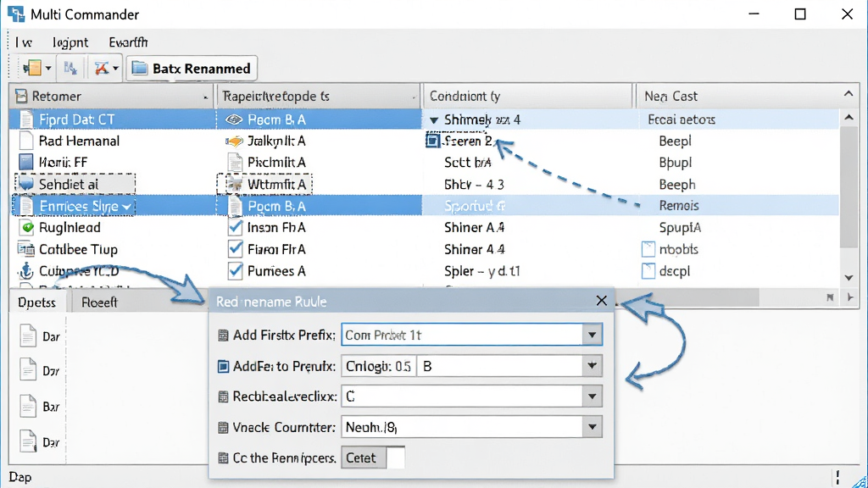Click the icon beside Catilbee Tiup
Image resolution: width=868 pixels, height=488 pixels.
click(26, 249)
